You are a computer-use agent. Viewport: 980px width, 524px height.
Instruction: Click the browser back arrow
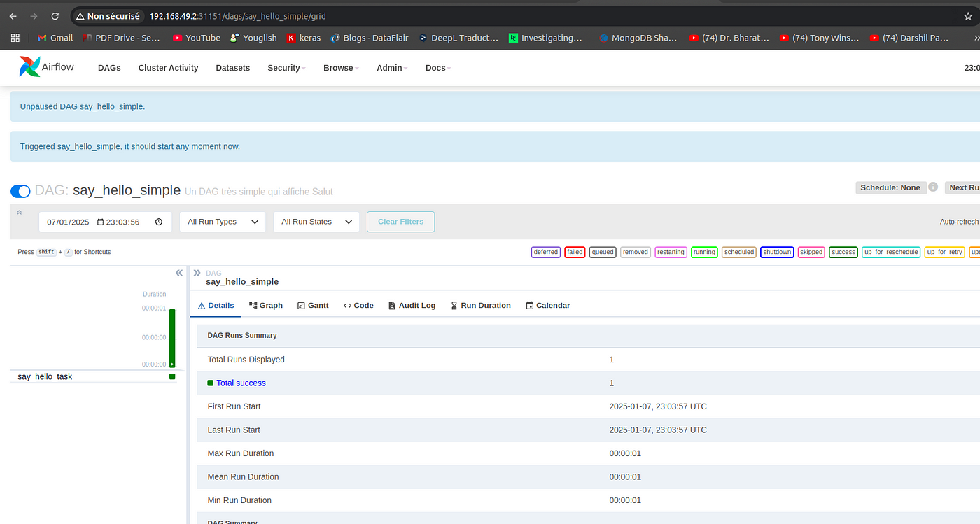click(13, 15)
